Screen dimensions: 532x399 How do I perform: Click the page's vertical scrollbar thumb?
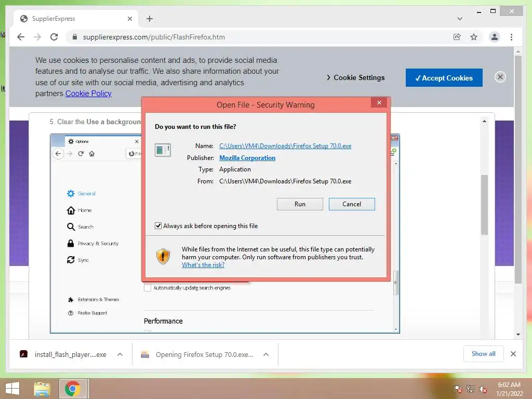518,170
